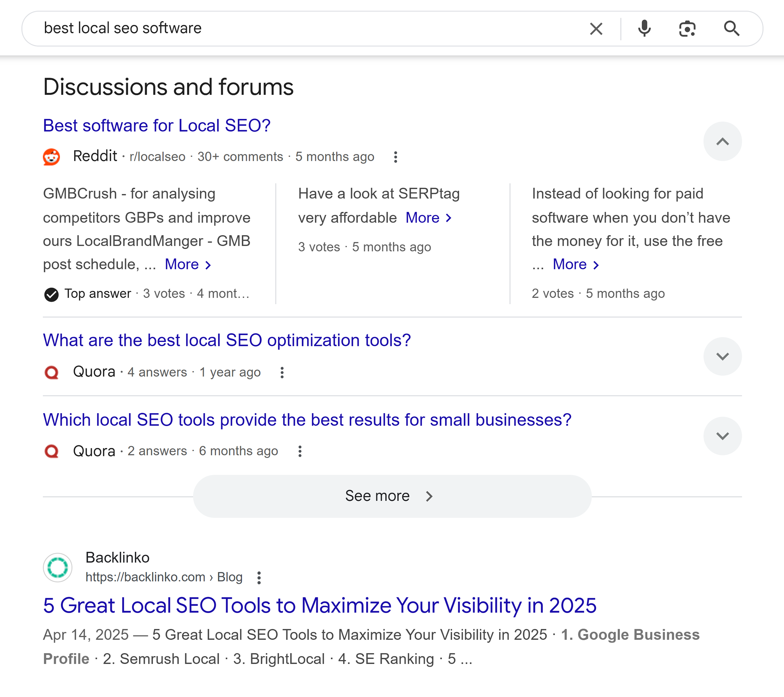Viewport: 784px width, 697px height.
Task: Click '30+ comments' text on Reddit result
Action: [240, 157]
